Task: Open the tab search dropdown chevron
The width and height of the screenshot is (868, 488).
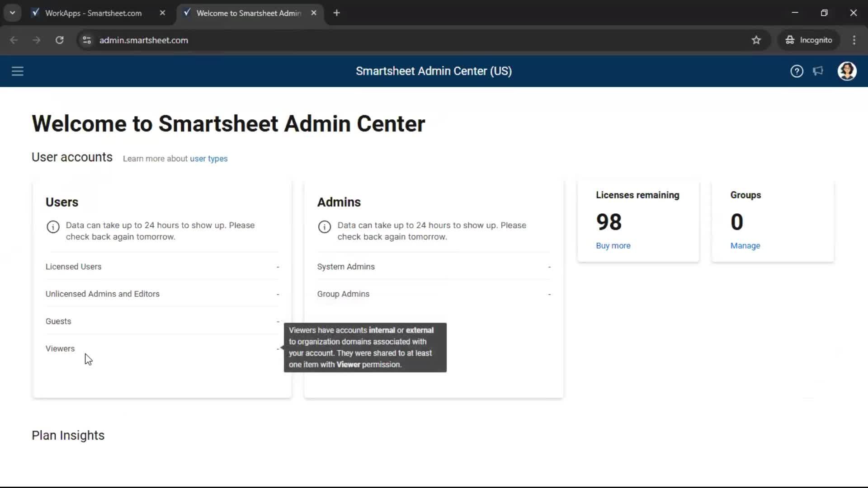Action: [12, 12]
